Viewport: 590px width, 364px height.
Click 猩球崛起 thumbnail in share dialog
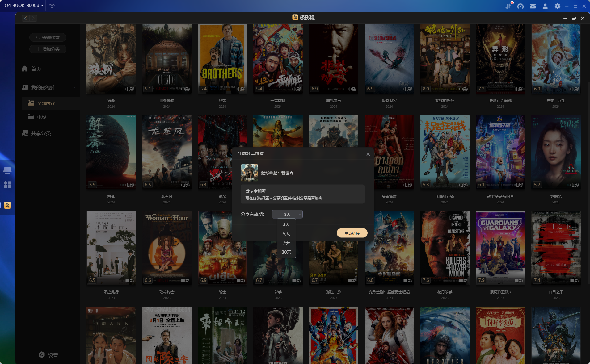pyautogui.click(x=249, y=173)
